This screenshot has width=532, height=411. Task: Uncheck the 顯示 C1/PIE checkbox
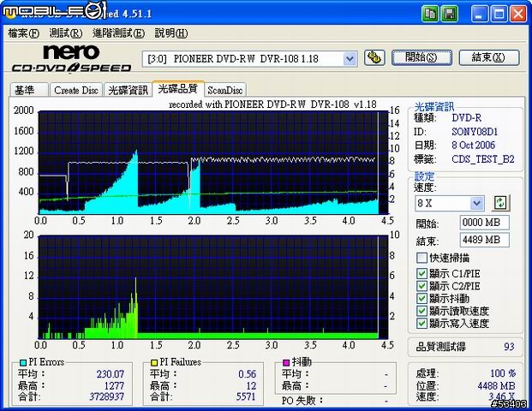pos(421,274)
